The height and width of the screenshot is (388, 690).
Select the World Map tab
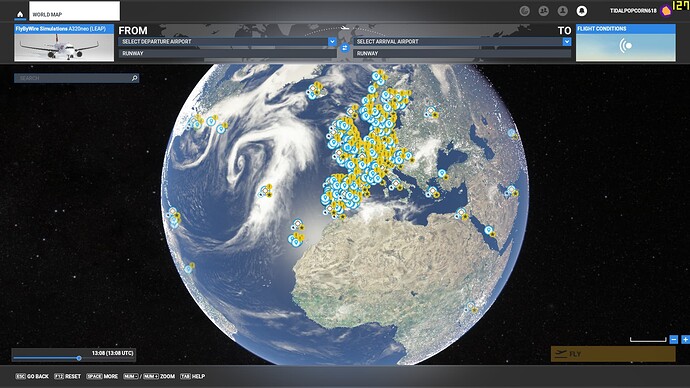coord(74,11)
